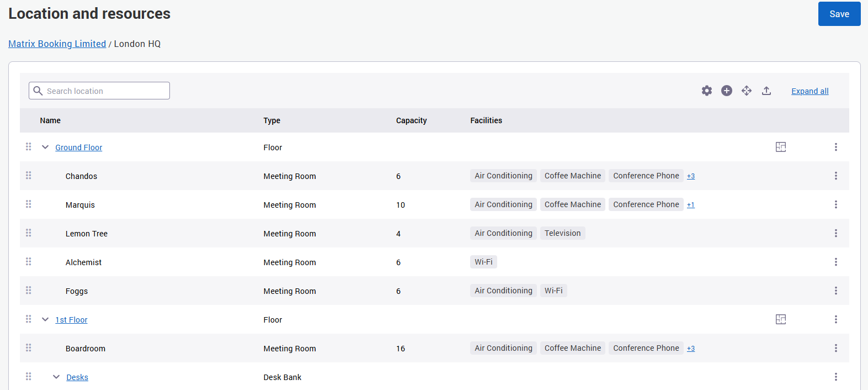Click Wi-Fi tag in Foggs row

(553, 291)
